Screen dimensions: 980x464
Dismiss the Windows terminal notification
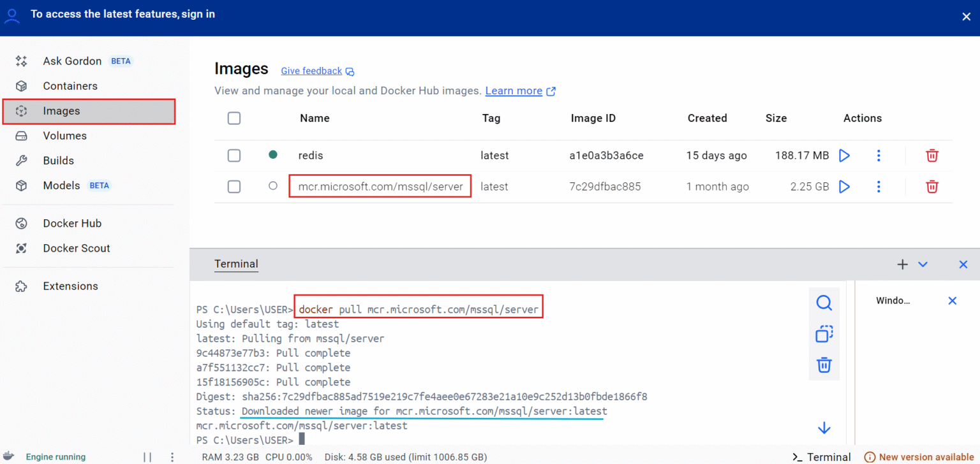[x=952, y=300]
